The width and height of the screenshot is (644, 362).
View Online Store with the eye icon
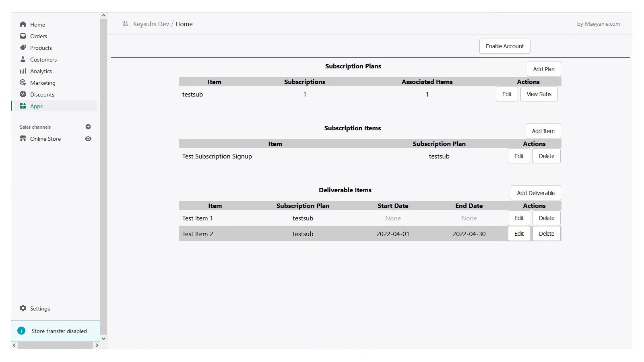pyautogui.click(x=88, y=139)
